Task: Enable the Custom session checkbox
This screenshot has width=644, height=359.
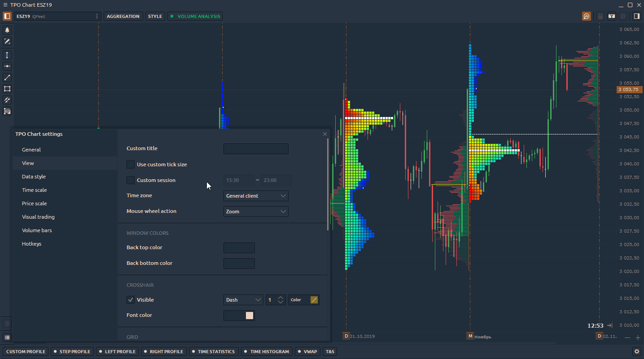Action: coord(131,180)
